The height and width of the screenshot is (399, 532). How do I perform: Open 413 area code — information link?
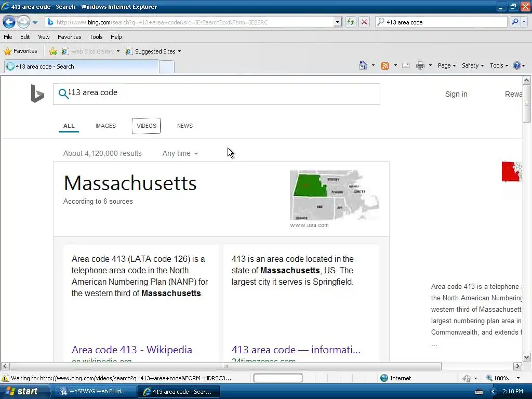point(296,350)
